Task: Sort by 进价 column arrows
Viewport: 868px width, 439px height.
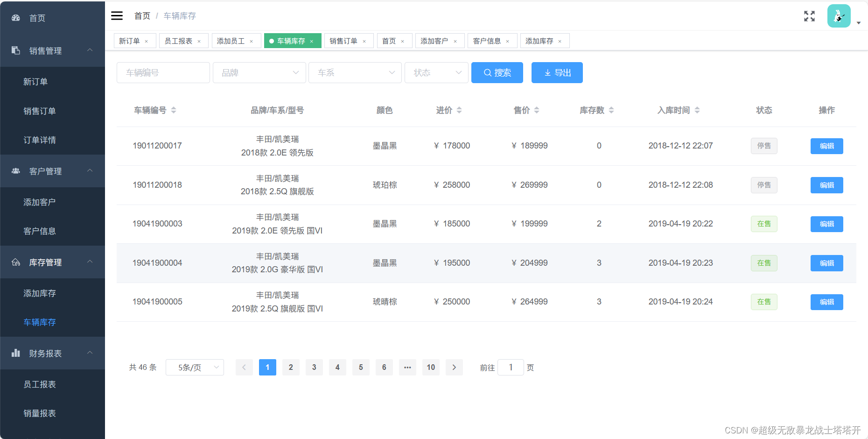Action: click(459, 110)
